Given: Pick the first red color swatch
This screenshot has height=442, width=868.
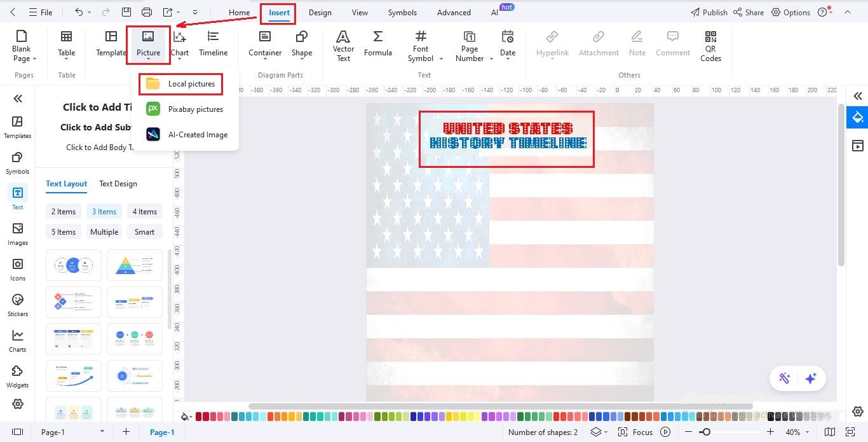Looking at the screenshot, I should [x=199, y=417].
